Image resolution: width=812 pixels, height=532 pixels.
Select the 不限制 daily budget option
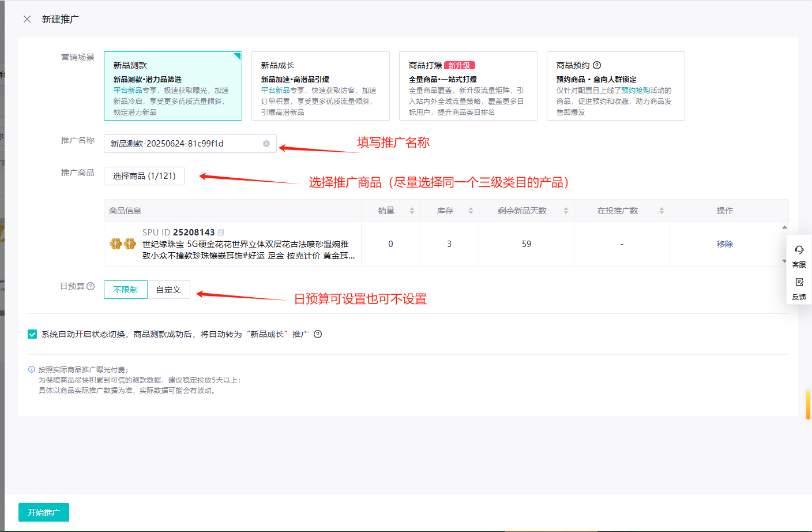click(126, 290)
